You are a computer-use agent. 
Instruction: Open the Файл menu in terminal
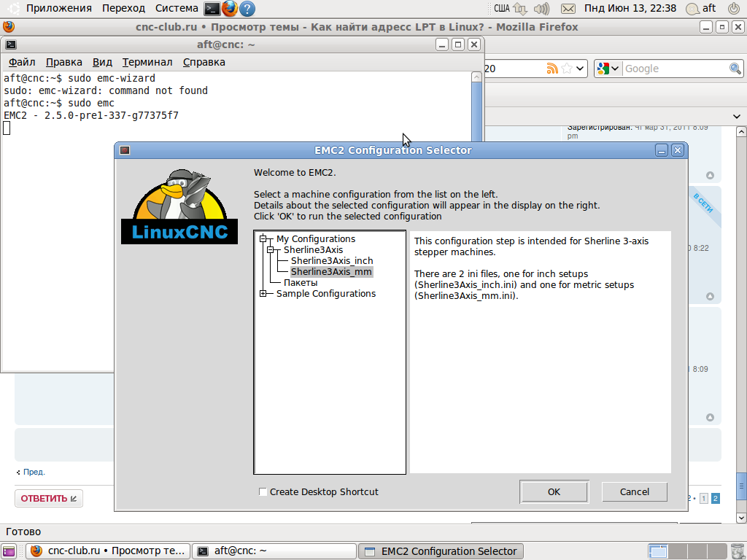tap(22, 62)
